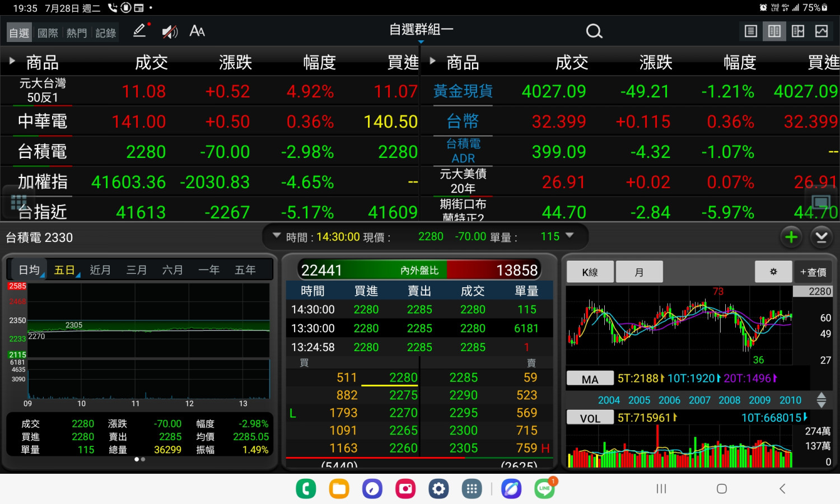Screen dimensions: 840x504
Task: Go to second page dot in summary
Action: [x=143, y=459]
